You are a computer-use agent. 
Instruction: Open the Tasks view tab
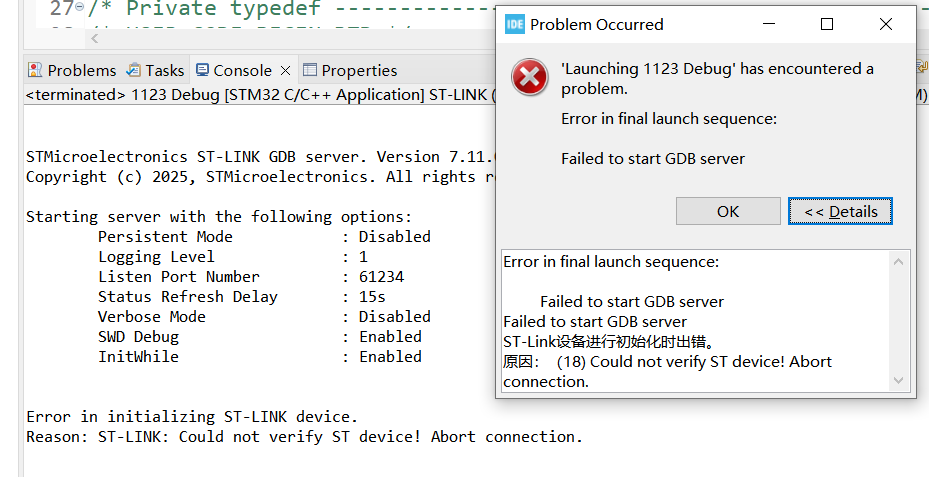coord(155,70)
